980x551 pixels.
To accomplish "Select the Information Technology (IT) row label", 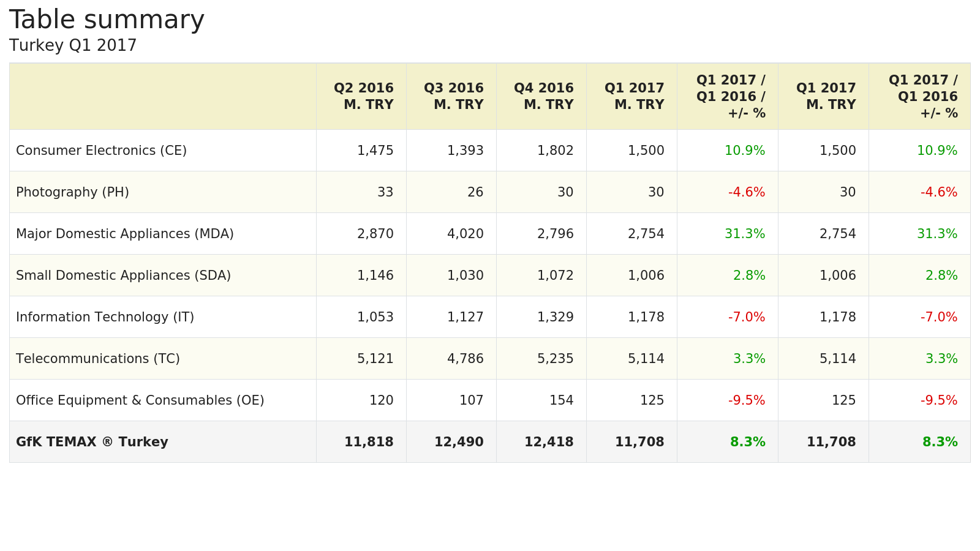I will 105,317.
